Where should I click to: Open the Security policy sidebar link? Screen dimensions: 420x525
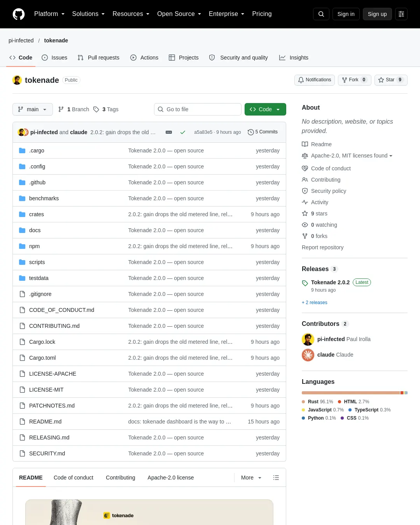point(324,191)
